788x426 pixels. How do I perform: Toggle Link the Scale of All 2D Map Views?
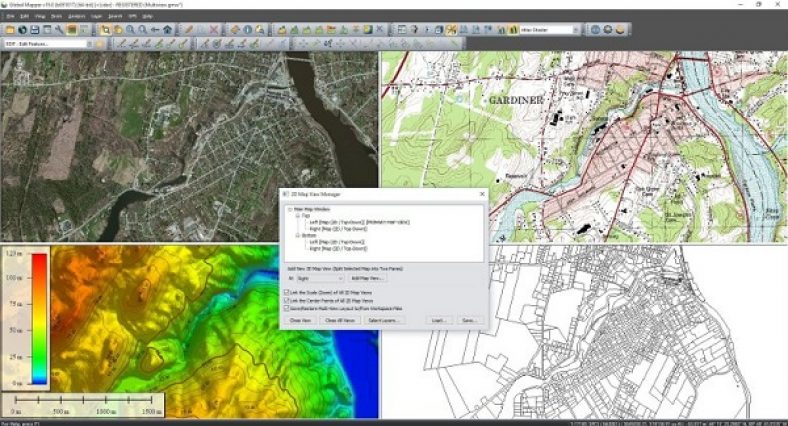point(289,292)
